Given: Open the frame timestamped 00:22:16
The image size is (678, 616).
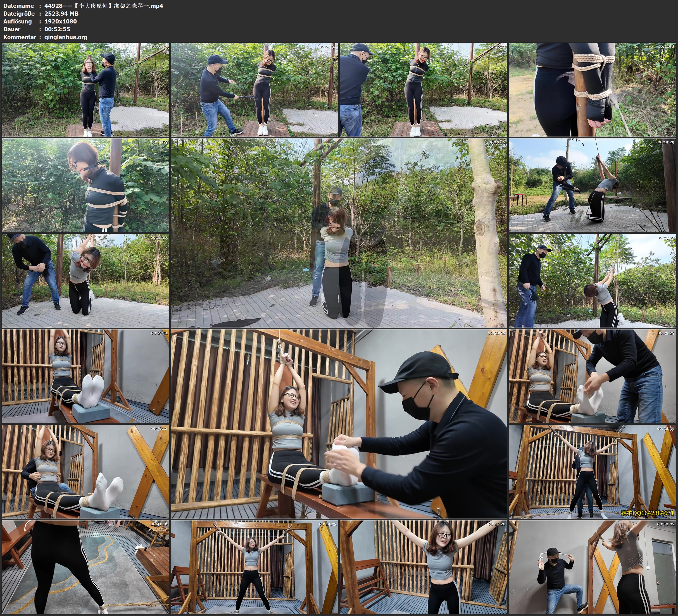Looking at the screenshot, I should click(85, 281).
